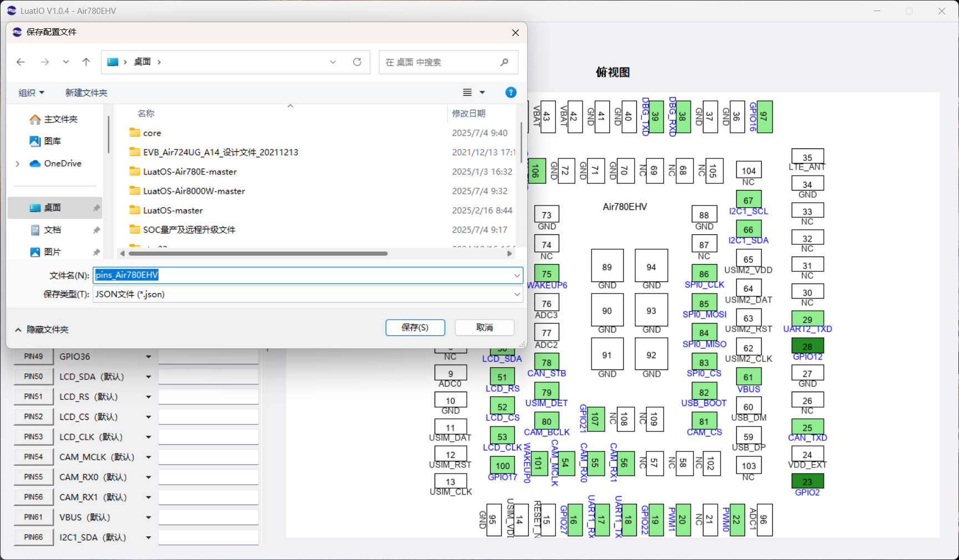Click the view layout icon
The image size is (959, 560).
click(468, 93)
